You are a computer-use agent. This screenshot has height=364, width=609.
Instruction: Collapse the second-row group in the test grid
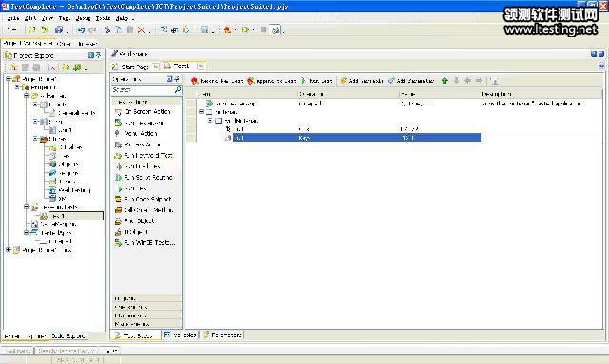click(x=201, y=112)
